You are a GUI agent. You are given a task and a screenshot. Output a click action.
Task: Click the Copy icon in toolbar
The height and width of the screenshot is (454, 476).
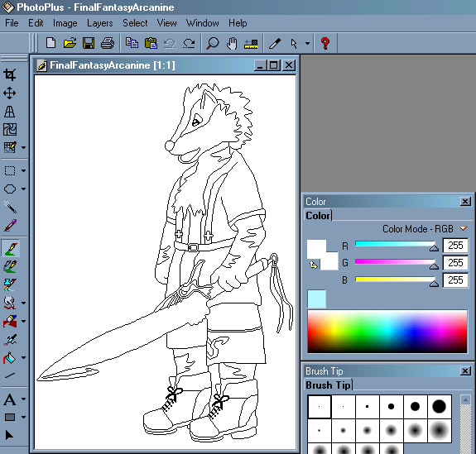coord(132,43)
